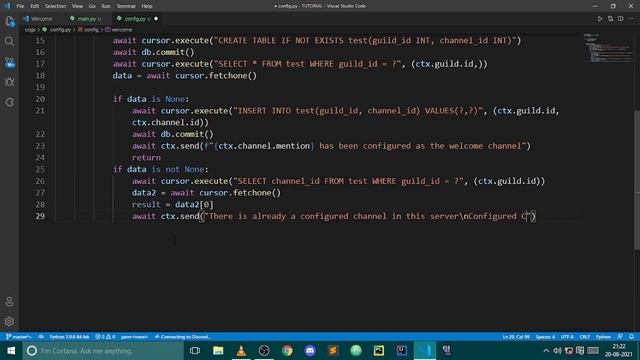
Task: Show hidden system tray icons
Action: 546,351
